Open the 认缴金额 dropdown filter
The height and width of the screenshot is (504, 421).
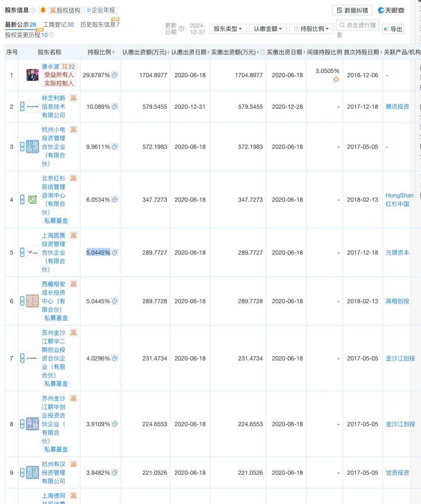[268, 29]
